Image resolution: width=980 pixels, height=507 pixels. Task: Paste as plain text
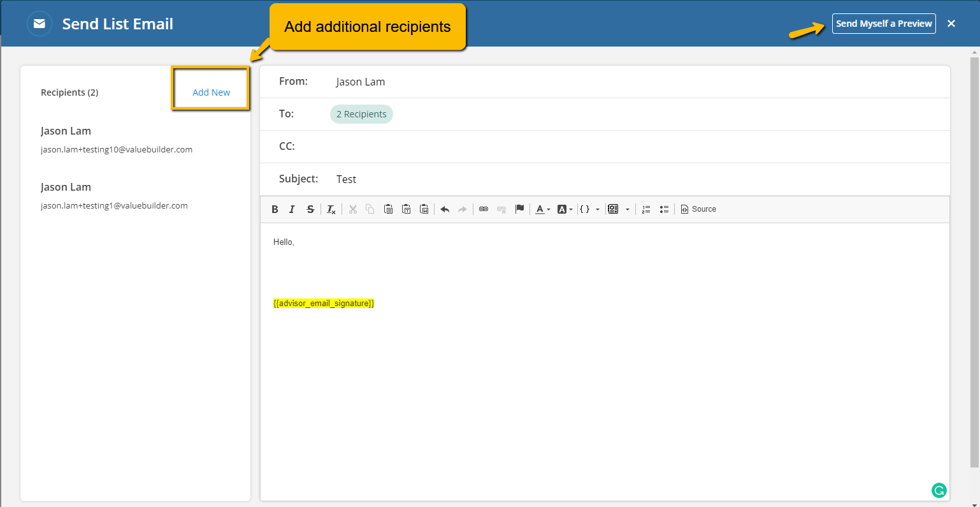coord(406,209)
